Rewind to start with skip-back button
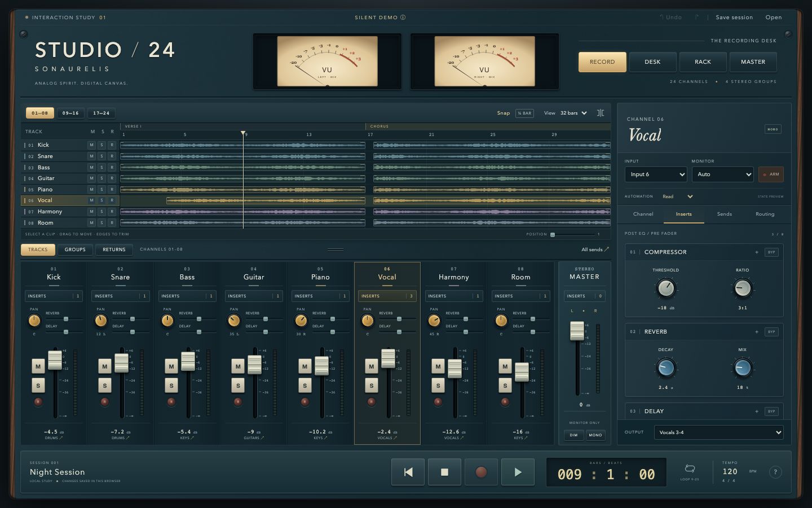Viewport: 812px width, 508px height. (408, 472)
